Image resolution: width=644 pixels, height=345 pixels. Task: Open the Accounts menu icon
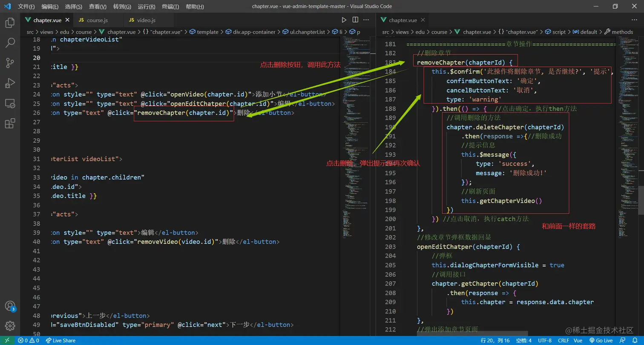(x=10, y=306)
